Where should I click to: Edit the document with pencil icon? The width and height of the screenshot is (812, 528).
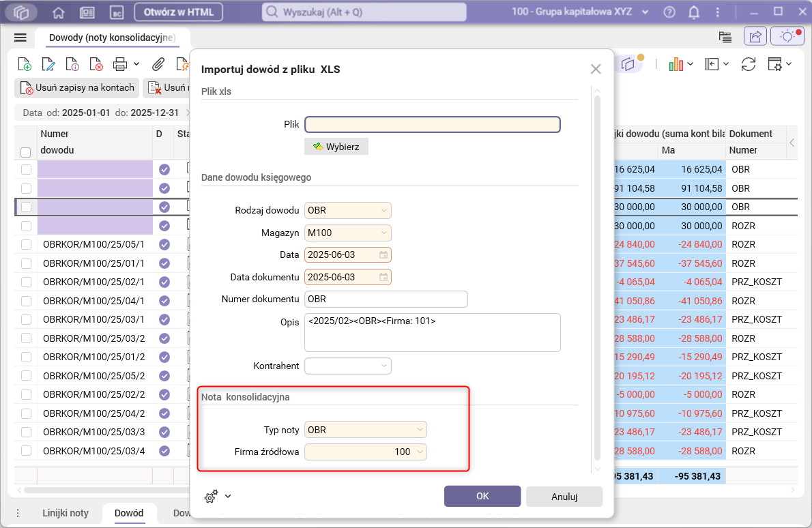[x=48, y=64]
